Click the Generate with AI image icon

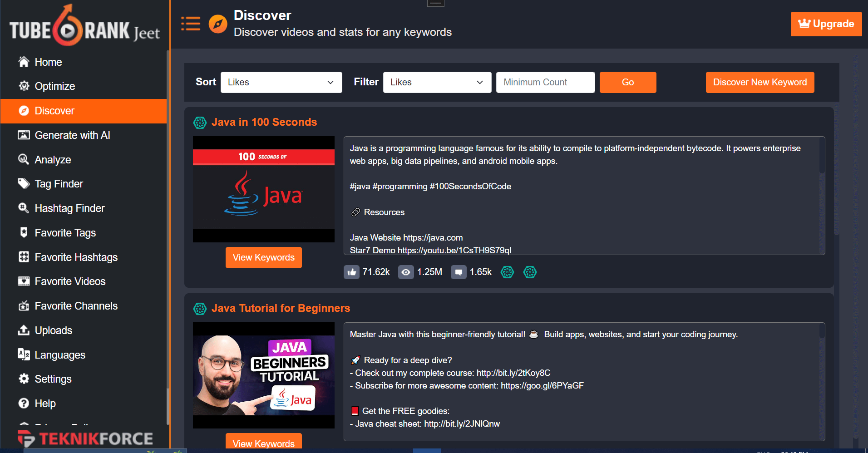[24, 135]
